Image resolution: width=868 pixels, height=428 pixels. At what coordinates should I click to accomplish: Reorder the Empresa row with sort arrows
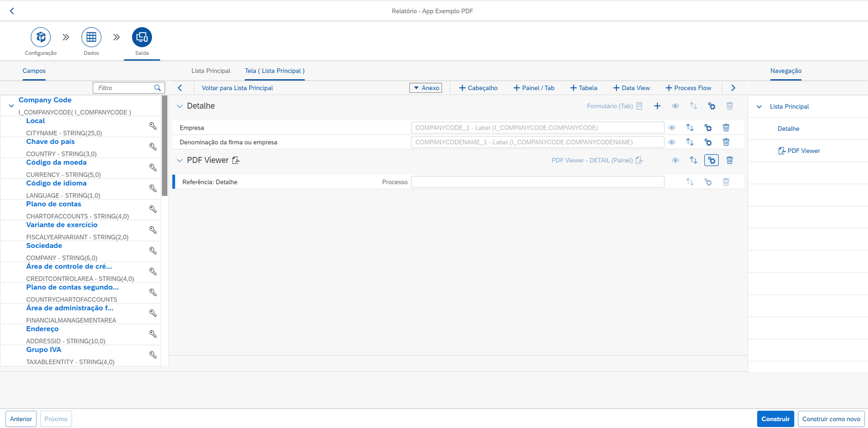click(x=690, y=127)
